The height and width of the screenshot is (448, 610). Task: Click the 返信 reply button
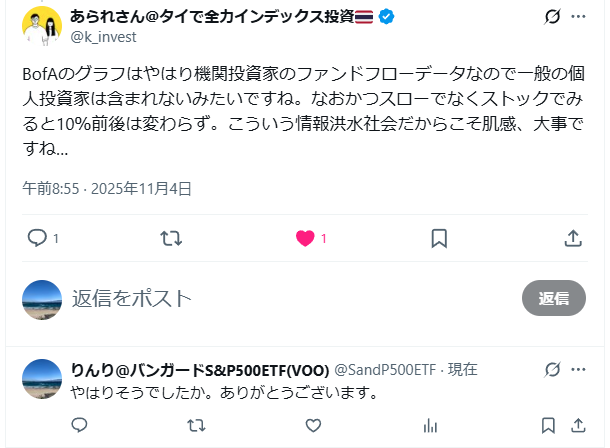click(x=554, y=298)
